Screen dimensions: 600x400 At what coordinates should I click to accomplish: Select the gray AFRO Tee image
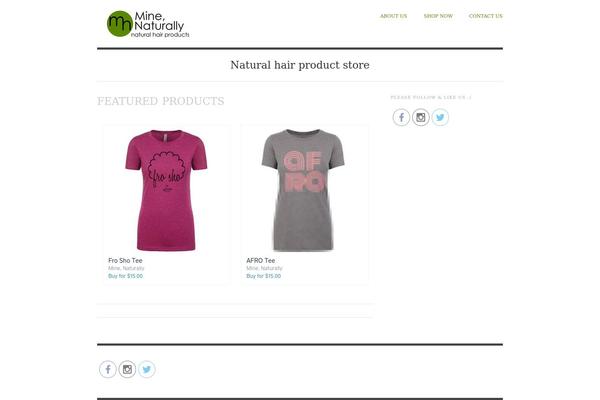coord(303,190)
